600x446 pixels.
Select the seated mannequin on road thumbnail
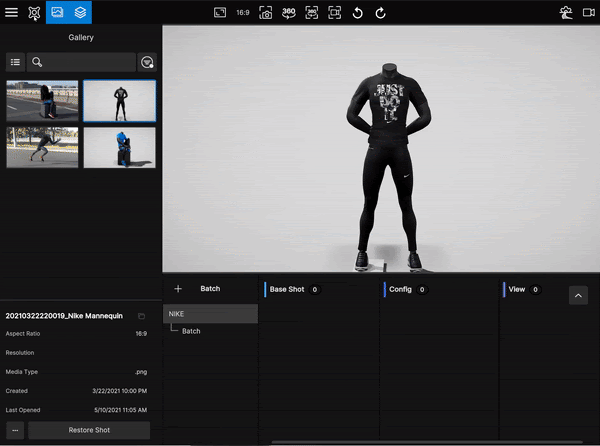click(42, 101)
